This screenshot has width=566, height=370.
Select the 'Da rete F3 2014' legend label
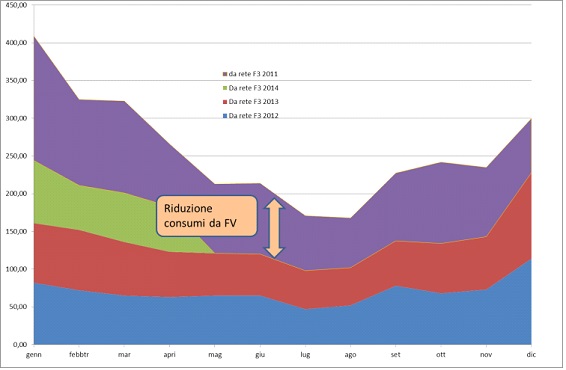[x=253, y=88]
